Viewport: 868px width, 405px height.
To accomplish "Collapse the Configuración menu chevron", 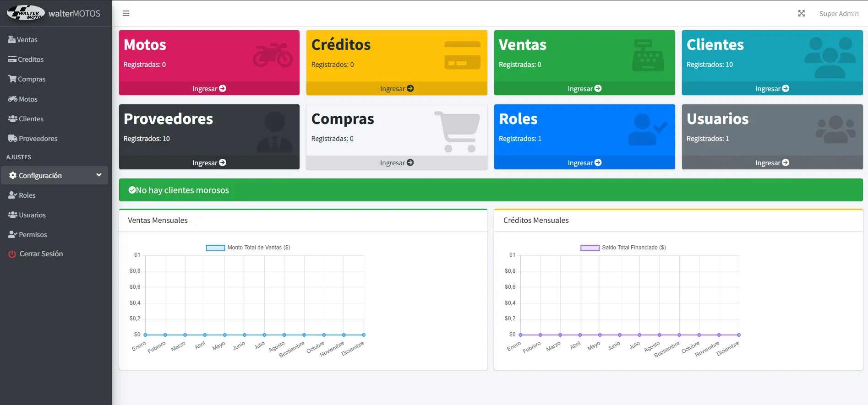I will [x=99, y=175].
